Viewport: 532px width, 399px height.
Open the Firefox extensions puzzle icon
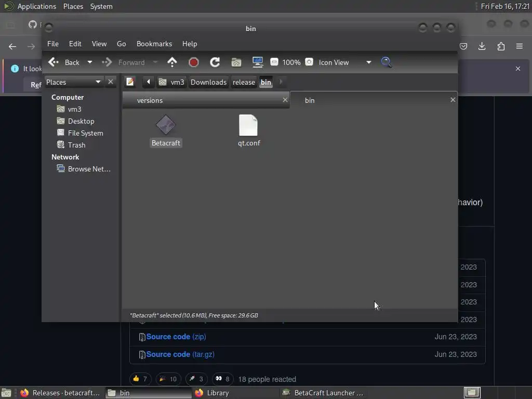tap(501, 46)
